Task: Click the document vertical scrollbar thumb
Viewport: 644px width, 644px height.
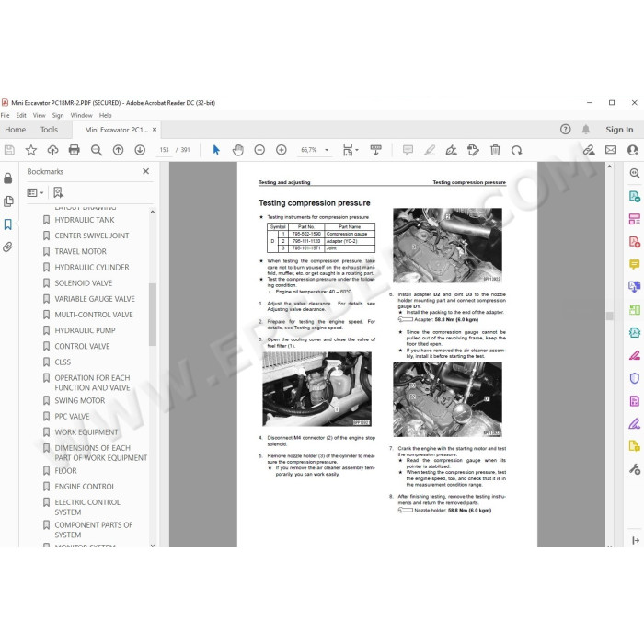Action: pos(609,316)
